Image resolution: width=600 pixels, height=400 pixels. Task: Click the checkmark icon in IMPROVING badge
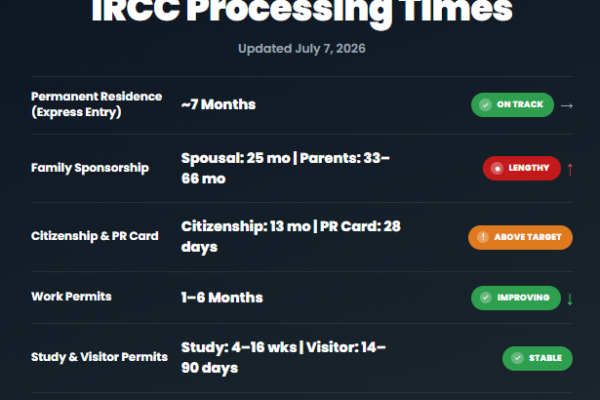click(x=486, y=298)
